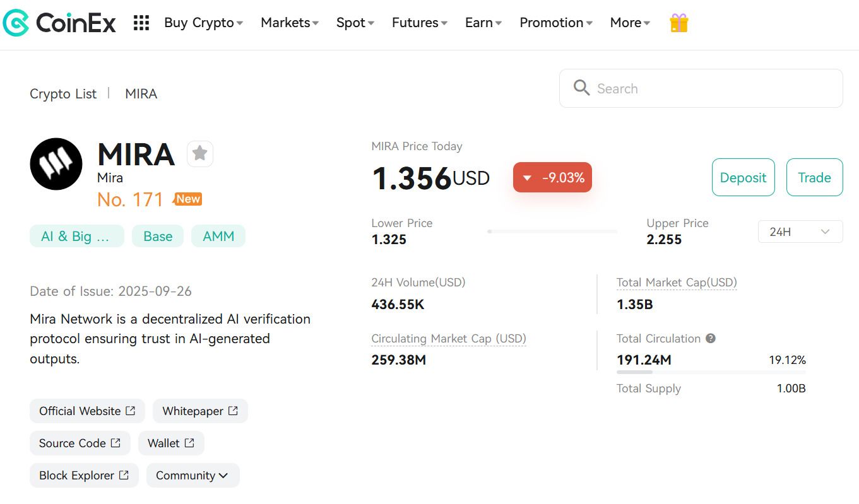Open the apps grid menu icon
Image resolution: width=859 pixels, height=504 pixels.
click(141, 23)
